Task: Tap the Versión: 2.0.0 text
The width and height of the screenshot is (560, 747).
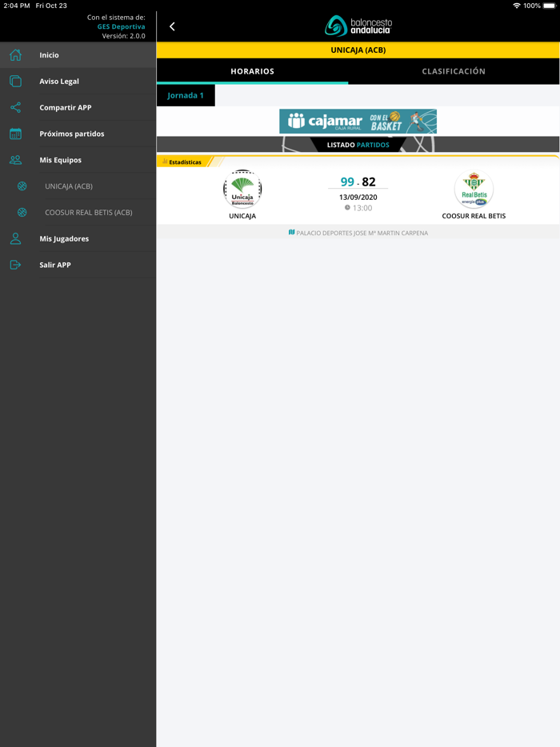Action: point(123,36)
